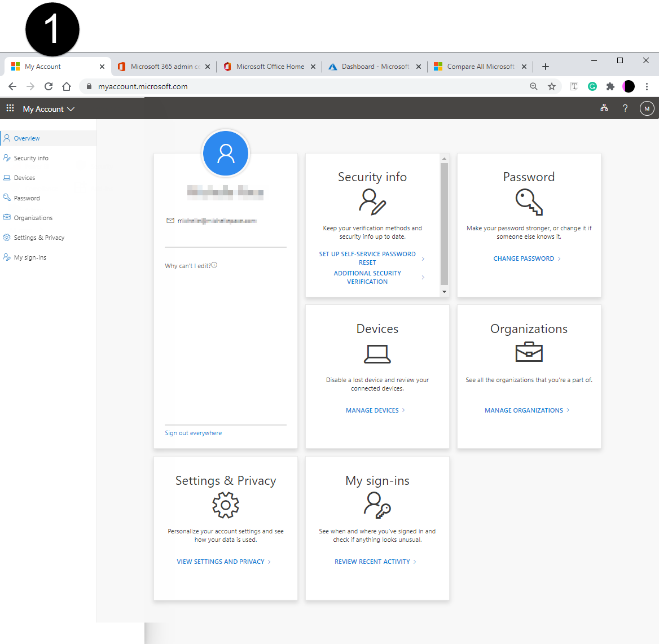Open Chrome's three-dot menu
The height and width of the screenshot is (644, 659).
647,86
